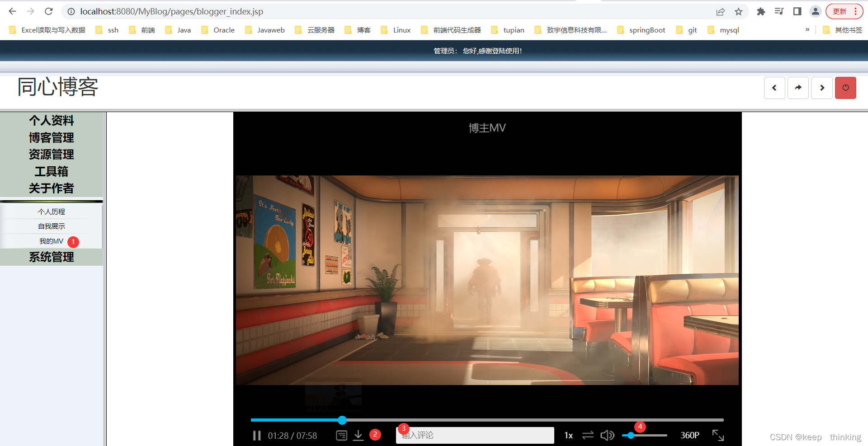
Task: Open the 博客 bookmark folder
Action: point(358,30)
